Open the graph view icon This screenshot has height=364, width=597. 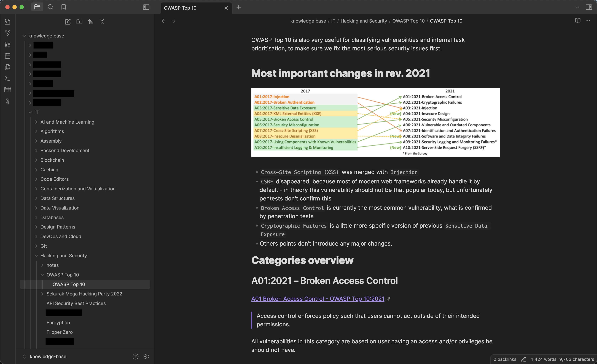click(x=7, y=33)
